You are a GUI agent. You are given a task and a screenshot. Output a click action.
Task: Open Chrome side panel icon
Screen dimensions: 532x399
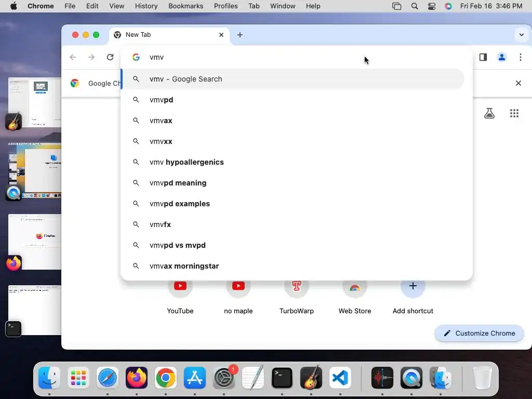click(x=483, y=57)
